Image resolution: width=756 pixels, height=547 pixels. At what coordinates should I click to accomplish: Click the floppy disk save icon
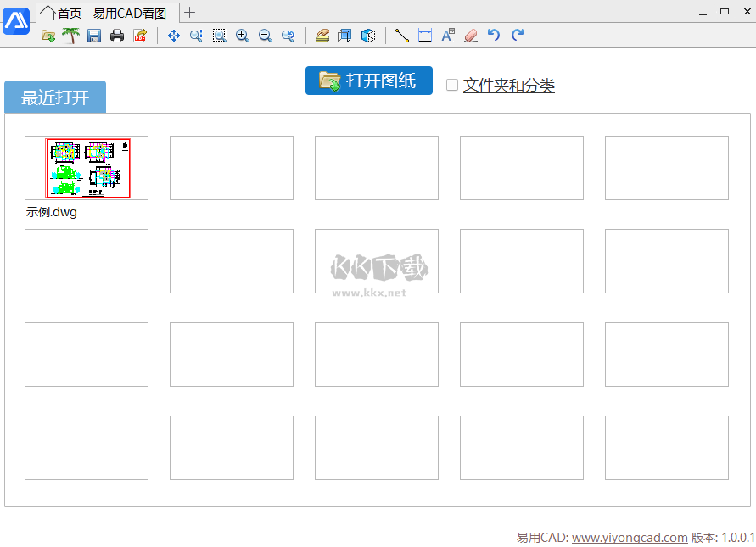coord(94,36)
